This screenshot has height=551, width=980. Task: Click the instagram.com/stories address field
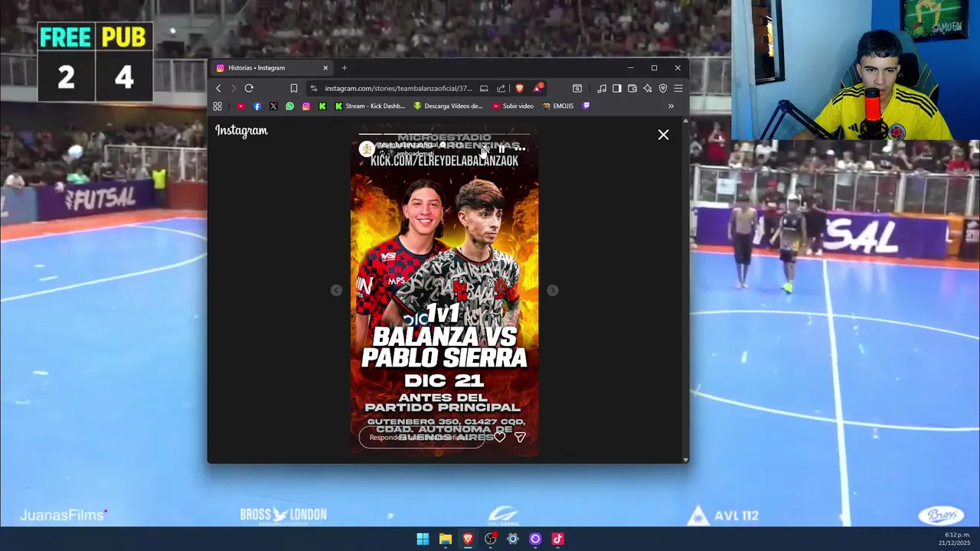(398, 89)
